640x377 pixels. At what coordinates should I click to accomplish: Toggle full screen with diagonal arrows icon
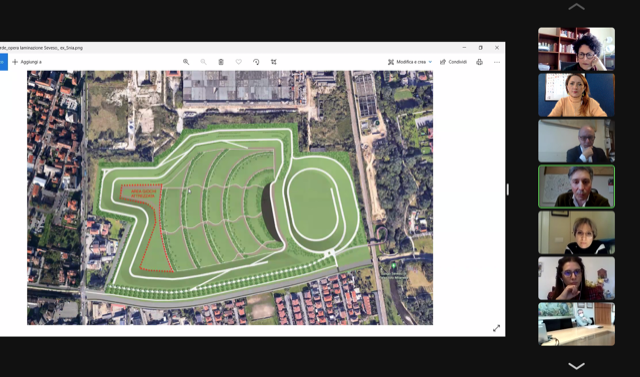click(x=496, y=328)
